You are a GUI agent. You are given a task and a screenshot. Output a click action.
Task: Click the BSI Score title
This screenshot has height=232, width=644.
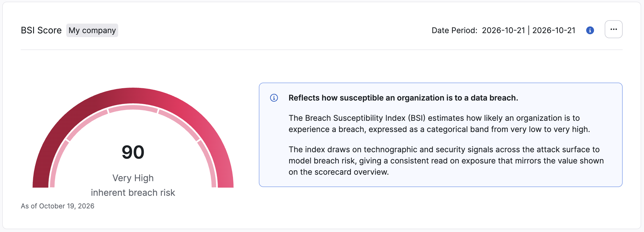click(41, 30)
